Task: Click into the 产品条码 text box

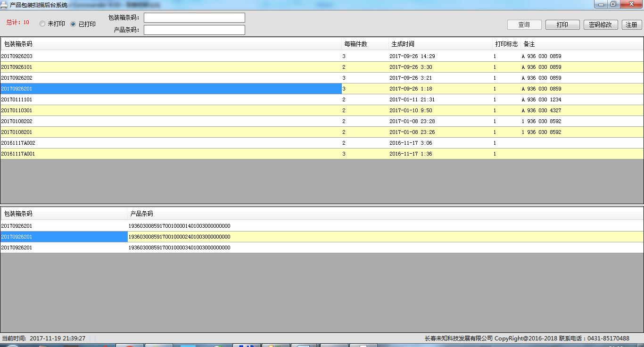Action: tap(194, 30)
